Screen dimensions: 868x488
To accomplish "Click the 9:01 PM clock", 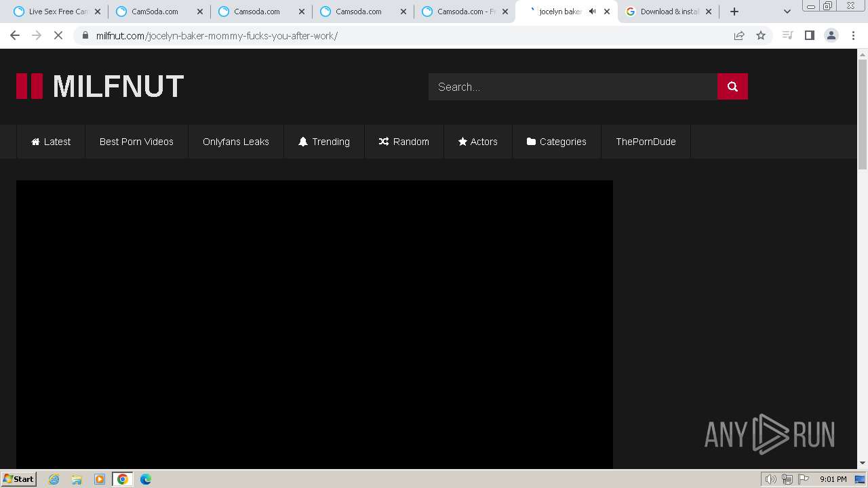I will (833, 479).
